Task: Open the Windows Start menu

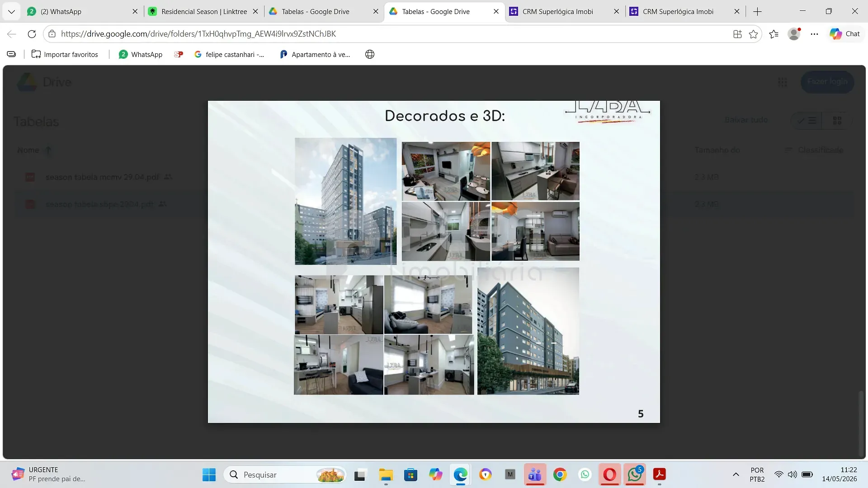Action: [209, 475]
